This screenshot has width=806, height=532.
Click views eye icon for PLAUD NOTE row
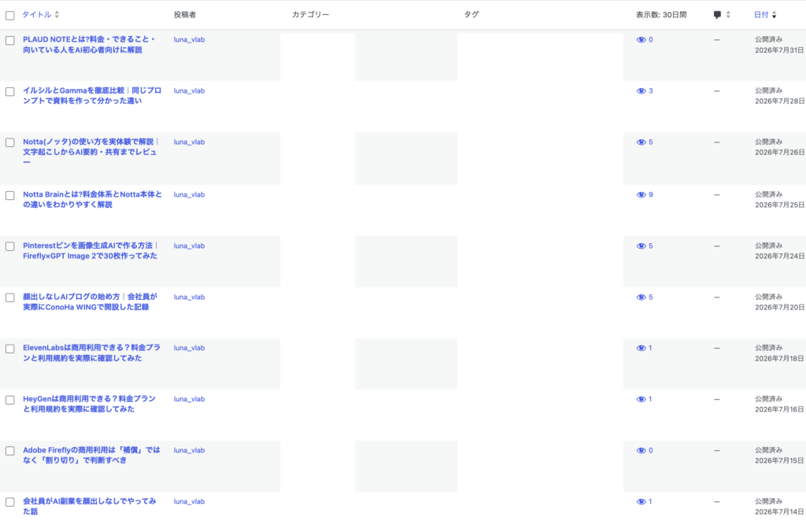[641, 40]
